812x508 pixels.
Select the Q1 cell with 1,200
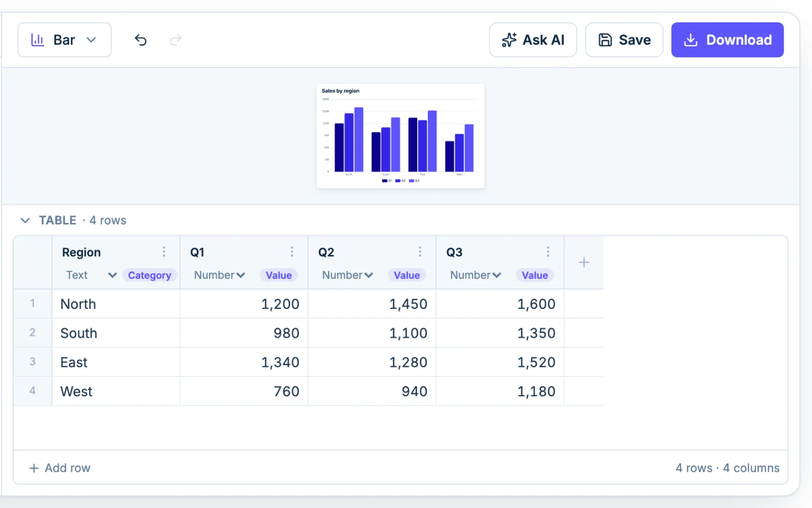click(244, 304)
